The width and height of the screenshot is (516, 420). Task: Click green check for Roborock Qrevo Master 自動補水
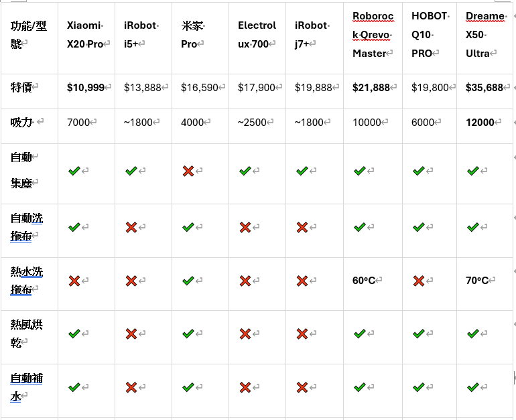359,387
